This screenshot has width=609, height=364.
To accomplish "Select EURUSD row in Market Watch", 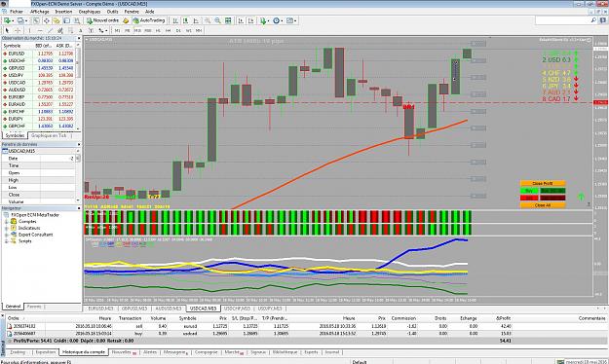I will 38,54.
